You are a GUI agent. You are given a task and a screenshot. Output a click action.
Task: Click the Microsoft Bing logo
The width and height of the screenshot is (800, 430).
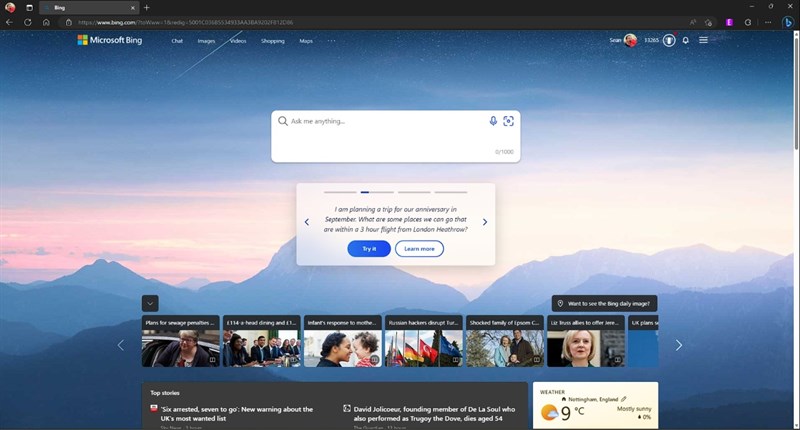pyautogui.click(x=110, y=40)
